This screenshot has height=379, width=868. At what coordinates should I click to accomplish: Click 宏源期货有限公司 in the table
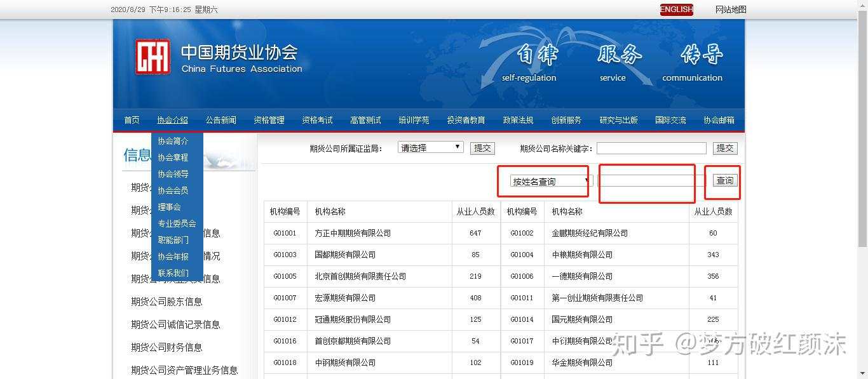(x=345, y=298)
